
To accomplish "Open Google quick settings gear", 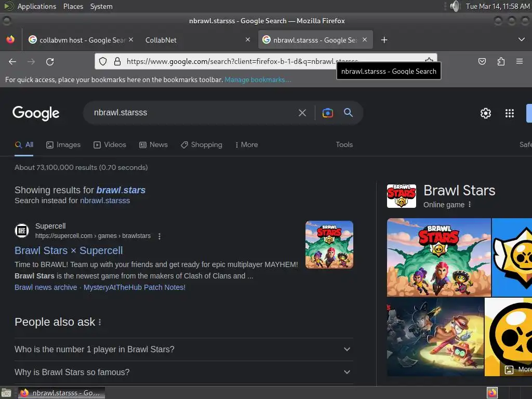I will point(486,113).
